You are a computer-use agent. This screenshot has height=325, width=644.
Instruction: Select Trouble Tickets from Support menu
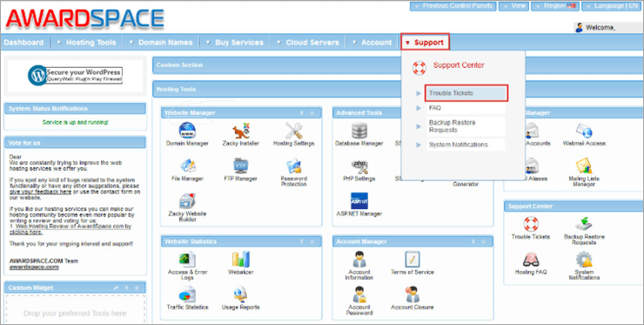(466, 93)
